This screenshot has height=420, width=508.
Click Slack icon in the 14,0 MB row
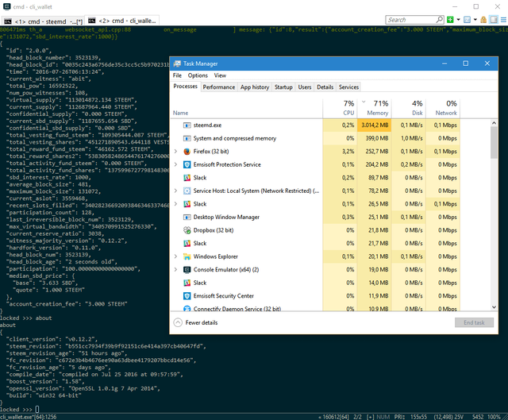click(187, 283)
